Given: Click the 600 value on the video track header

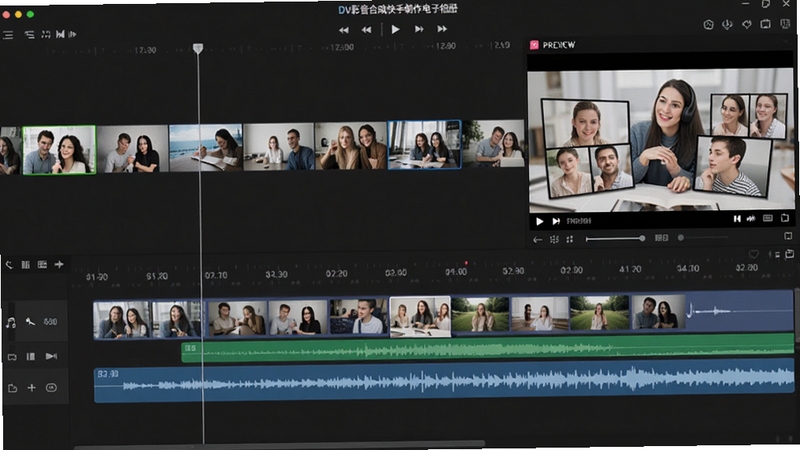Looking at the screenshot, I should point(50,321).
